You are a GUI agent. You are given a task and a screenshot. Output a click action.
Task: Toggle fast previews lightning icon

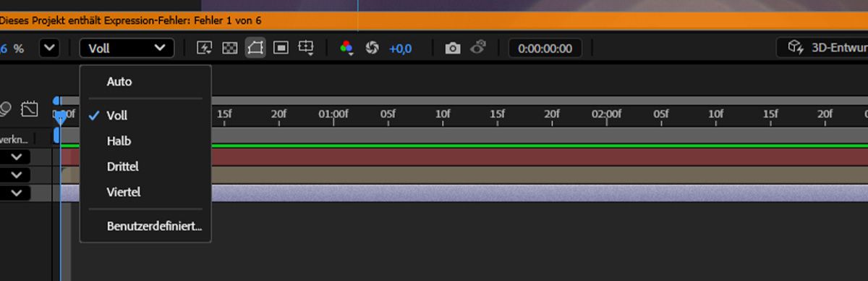(x=205, y=48)
